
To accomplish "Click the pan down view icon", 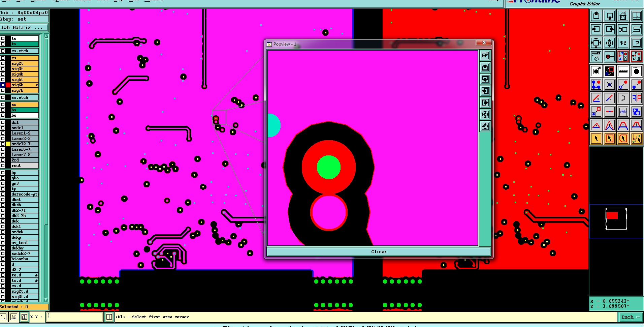I will [x=610, y=16].
